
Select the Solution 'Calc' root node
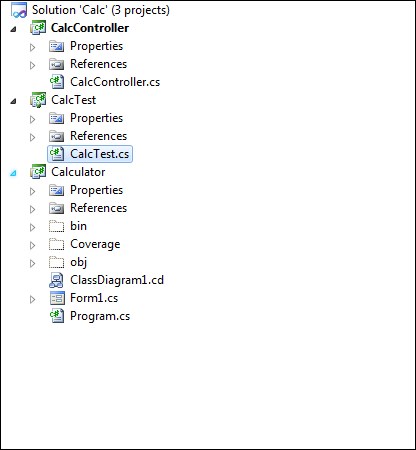coord(101,10)
